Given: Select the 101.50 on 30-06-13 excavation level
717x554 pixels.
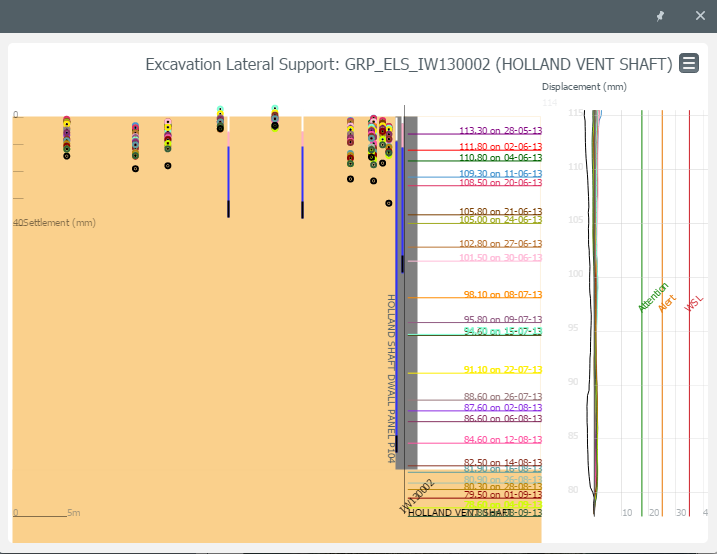Looking at the screenshot, I should pos(500,258).
